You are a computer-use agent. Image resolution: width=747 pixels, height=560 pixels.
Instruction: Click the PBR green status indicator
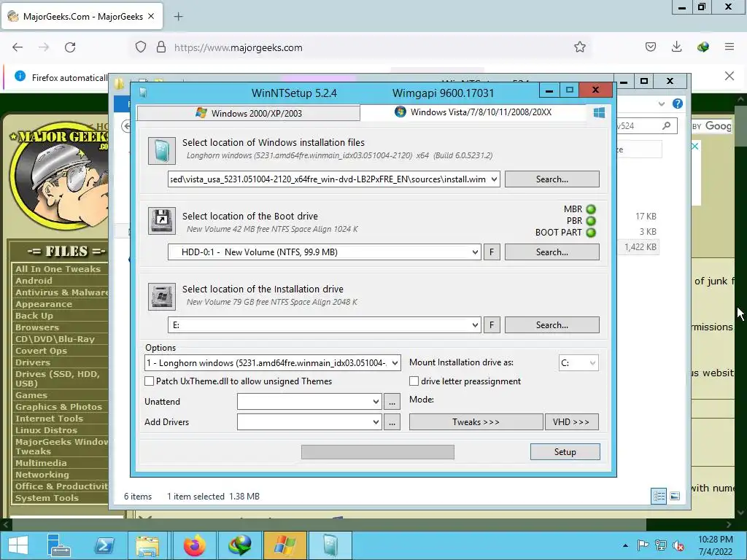click(591, 221)
